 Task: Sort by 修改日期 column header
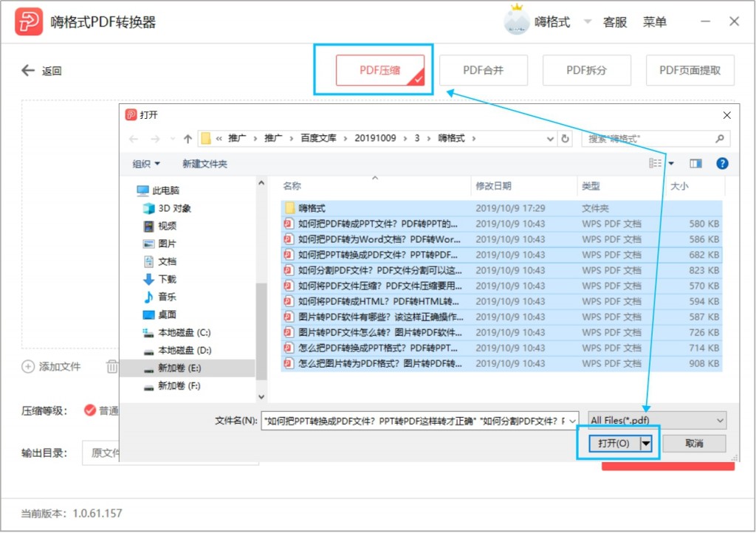pos(494,186)
